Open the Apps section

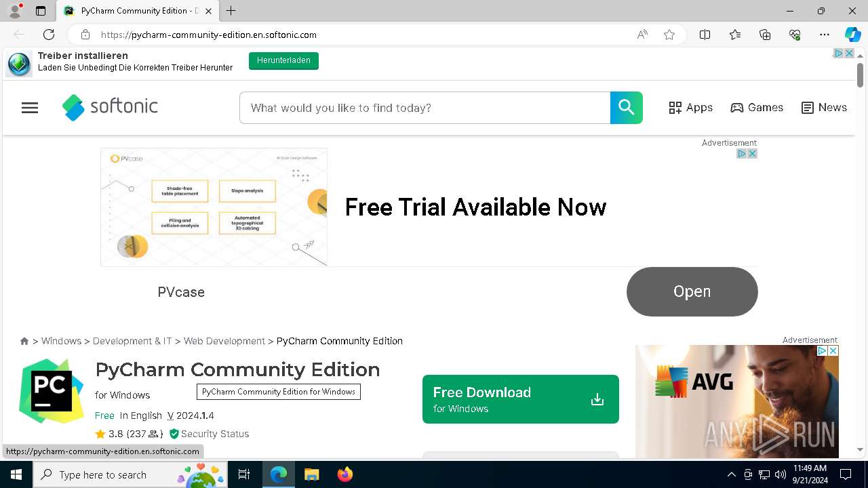click(x=690, y=108)
